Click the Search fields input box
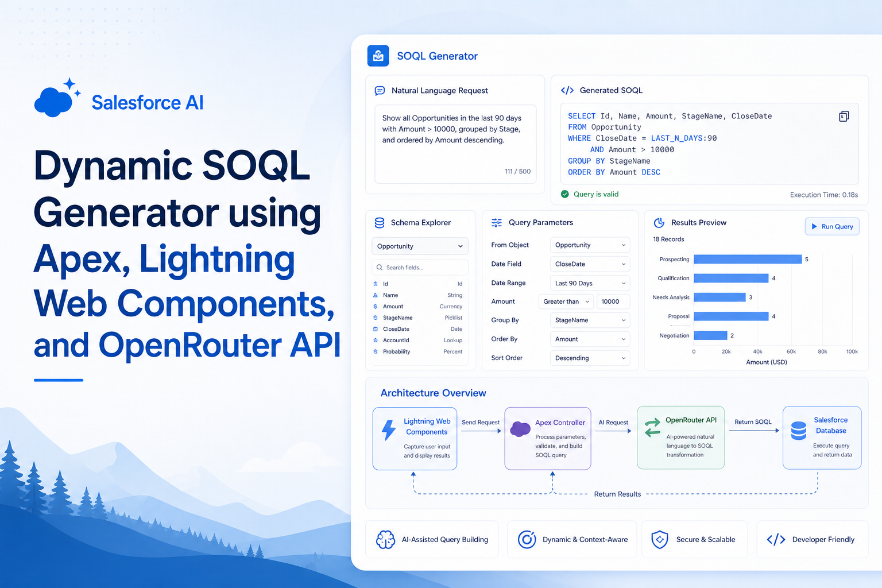This screenshot has width=882, height=588. (420, 268)
